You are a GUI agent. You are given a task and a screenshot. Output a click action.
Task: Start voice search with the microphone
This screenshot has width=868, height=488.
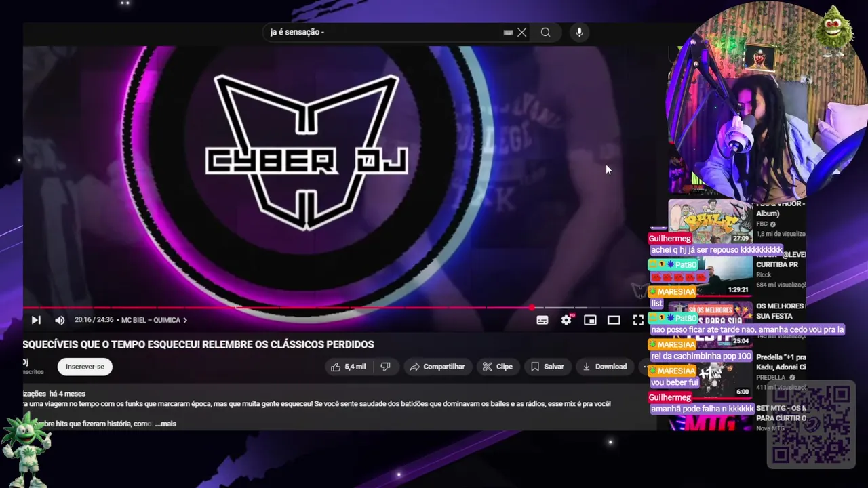click(x=579, y=33)
